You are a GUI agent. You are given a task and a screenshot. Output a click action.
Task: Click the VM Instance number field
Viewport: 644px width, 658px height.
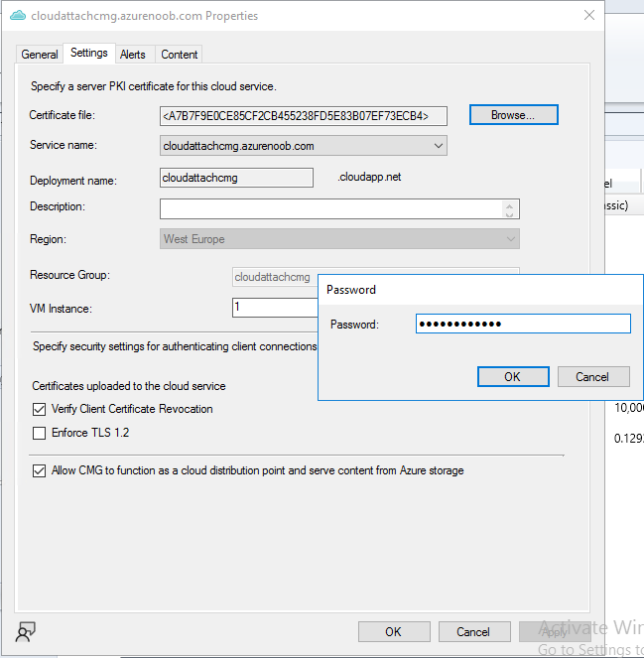[x=275, y=308]
